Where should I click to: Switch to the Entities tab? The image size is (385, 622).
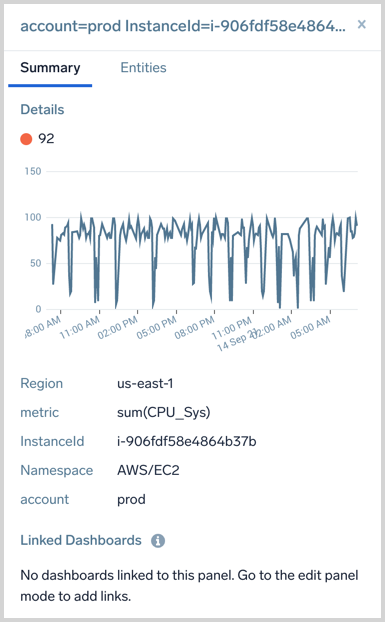point(143,67)
